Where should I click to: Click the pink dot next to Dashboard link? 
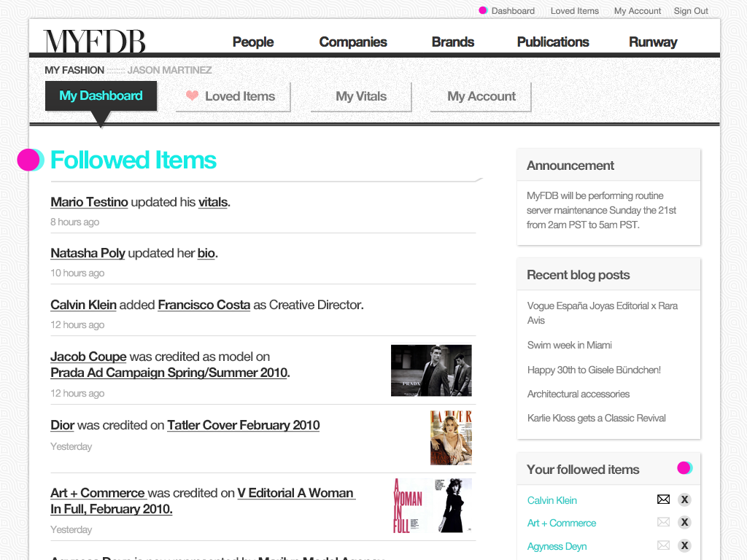(x=483, y=10)
